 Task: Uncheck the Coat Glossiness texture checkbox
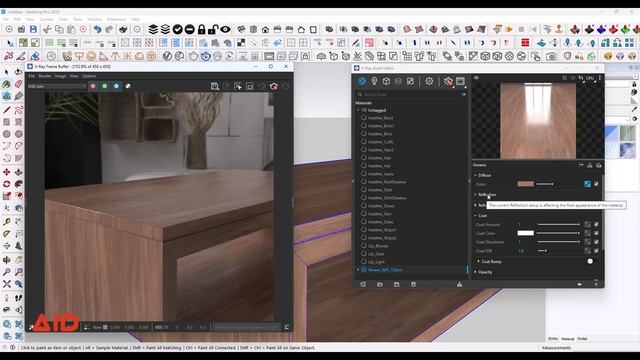point(596,242)
